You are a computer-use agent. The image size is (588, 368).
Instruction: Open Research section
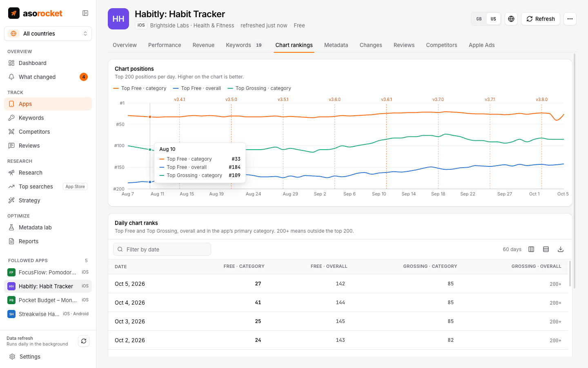(48, 173)
